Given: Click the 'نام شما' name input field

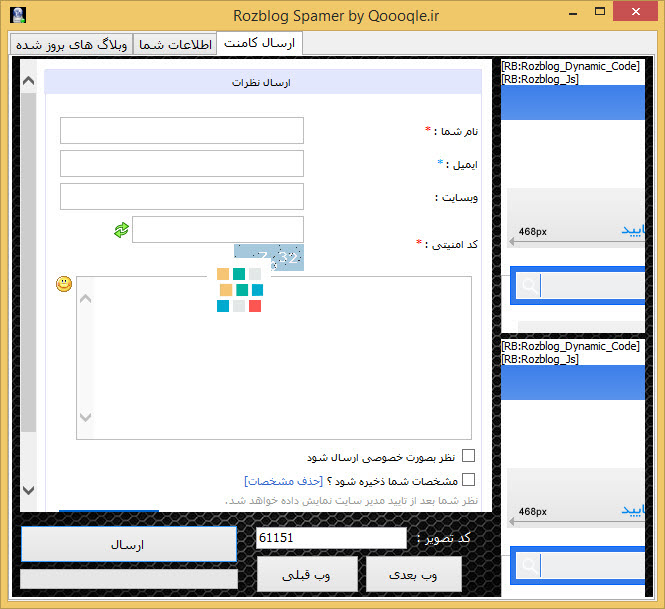Looking at the screenshot, I should pyautogui.click(x=182, y=131).
